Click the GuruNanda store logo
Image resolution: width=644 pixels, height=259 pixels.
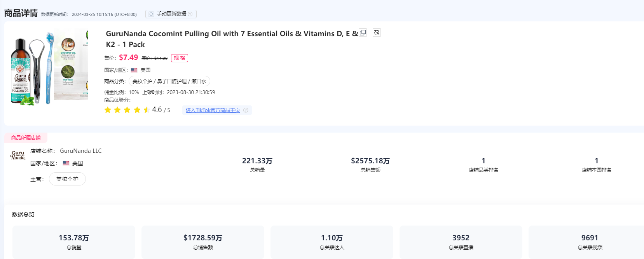(18, 156)
